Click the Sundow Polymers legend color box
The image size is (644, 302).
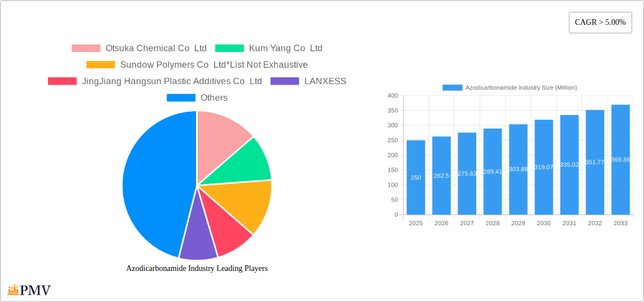tap(101, 64)
